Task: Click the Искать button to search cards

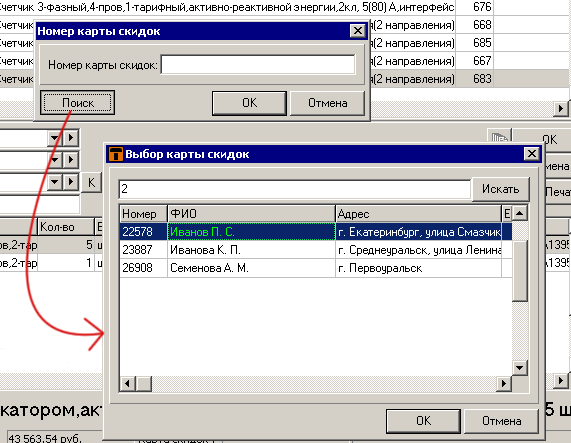Action: (x=500, y=189)
